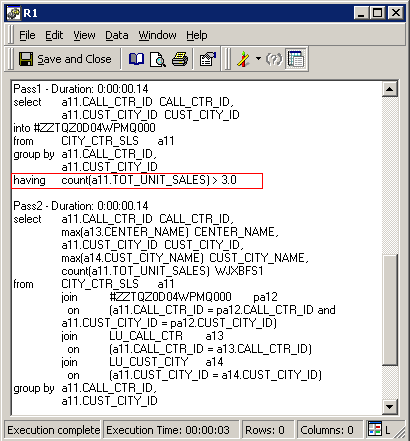This screenshot has height=441, width=410.
Task: Open the Help menu
Action: (x=197, y=35)
